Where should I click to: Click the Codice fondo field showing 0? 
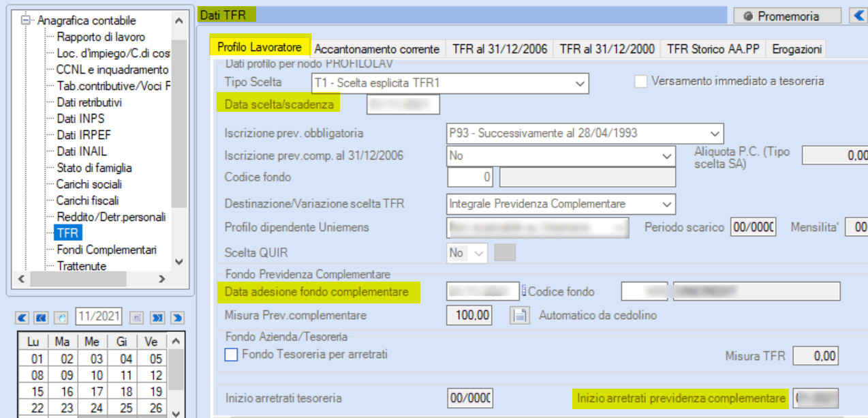coord(470,177)
